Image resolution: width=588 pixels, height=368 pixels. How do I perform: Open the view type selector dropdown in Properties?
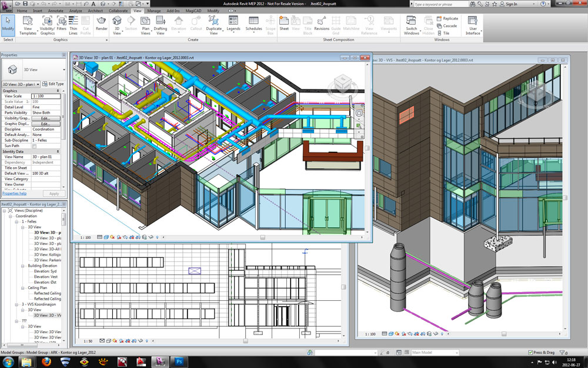tap(38, 84)
